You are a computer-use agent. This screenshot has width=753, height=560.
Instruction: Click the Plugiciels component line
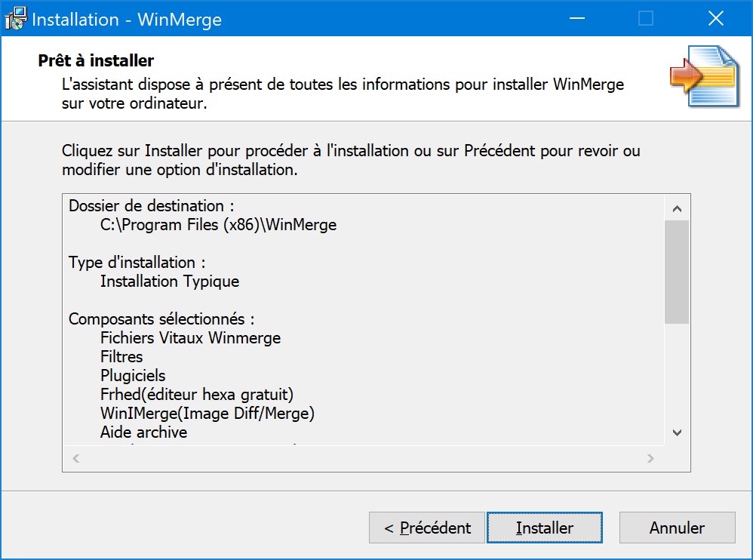[133, 376]
